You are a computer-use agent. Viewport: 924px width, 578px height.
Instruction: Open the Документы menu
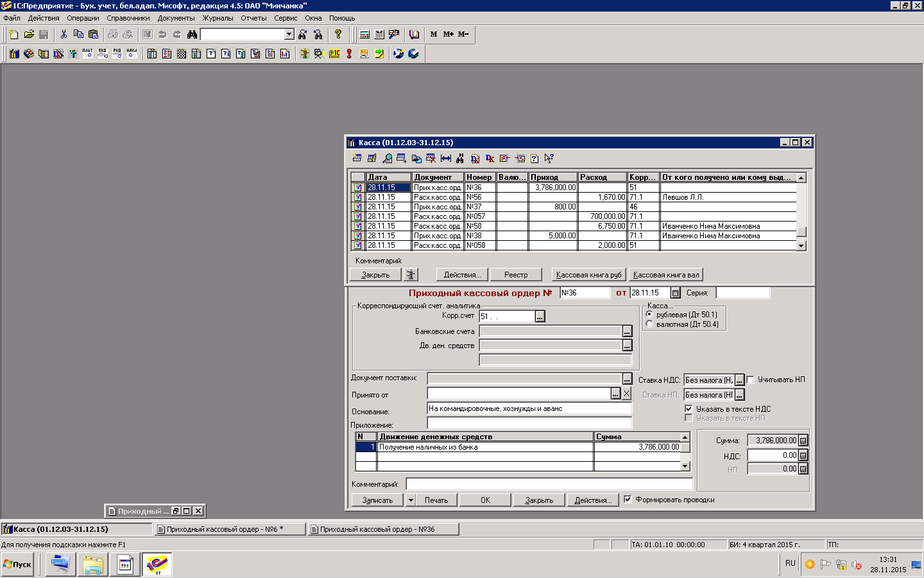click(x=176, y=18)
